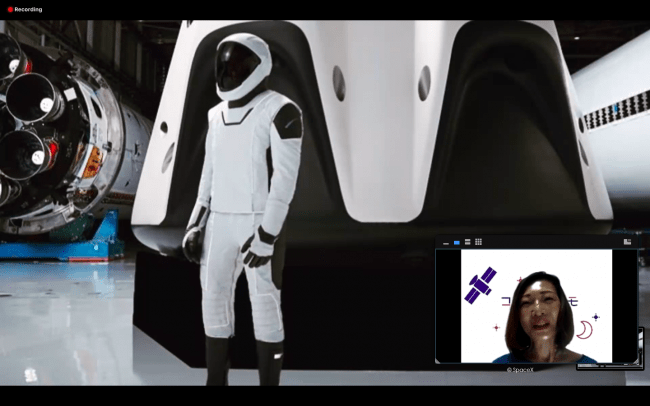This screenshot has height=406, width=650.
Task: Click the Dragon capsule's left round window
Action: 339,83
